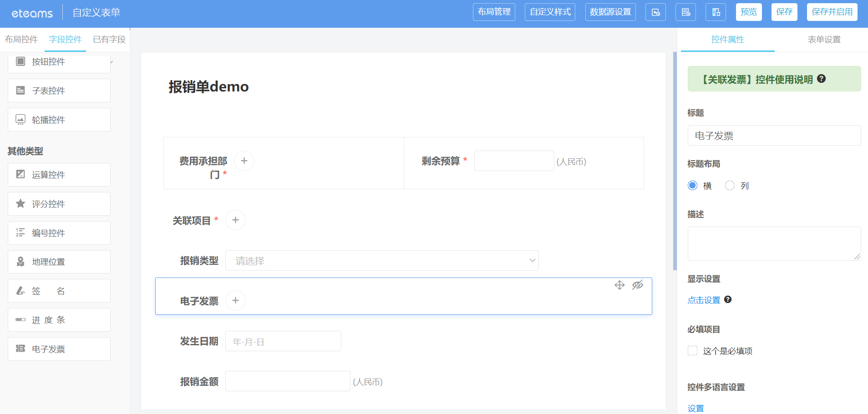868x414 pixels.
Task: Click the plus button beside 费用承担部门
Action: click(x=244, y=161)
